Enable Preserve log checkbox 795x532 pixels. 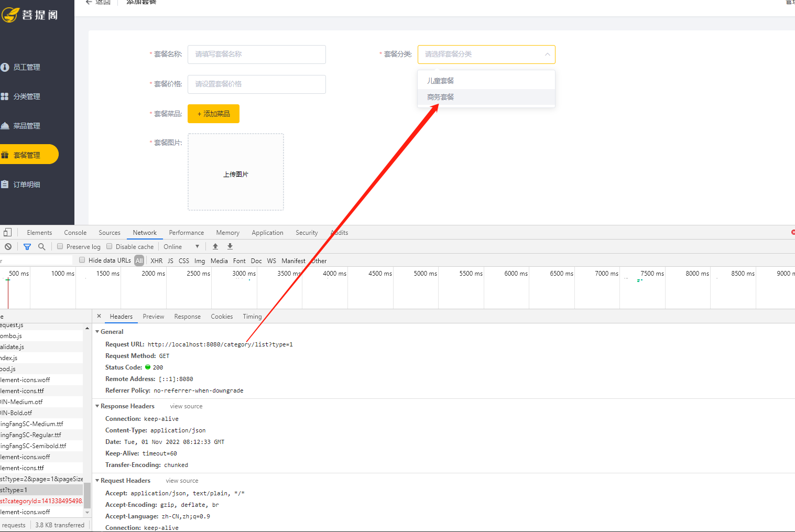(60, 246)
